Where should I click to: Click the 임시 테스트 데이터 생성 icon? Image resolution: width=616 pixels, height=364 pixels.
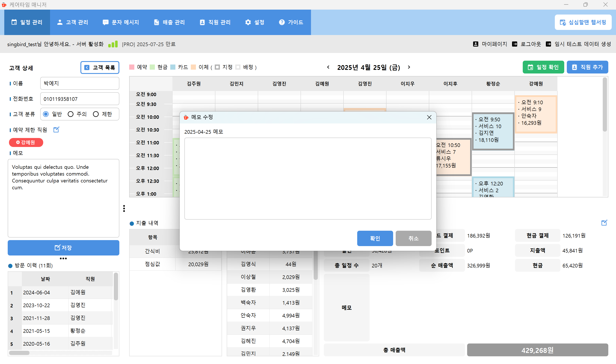click(x=548, y=44)
